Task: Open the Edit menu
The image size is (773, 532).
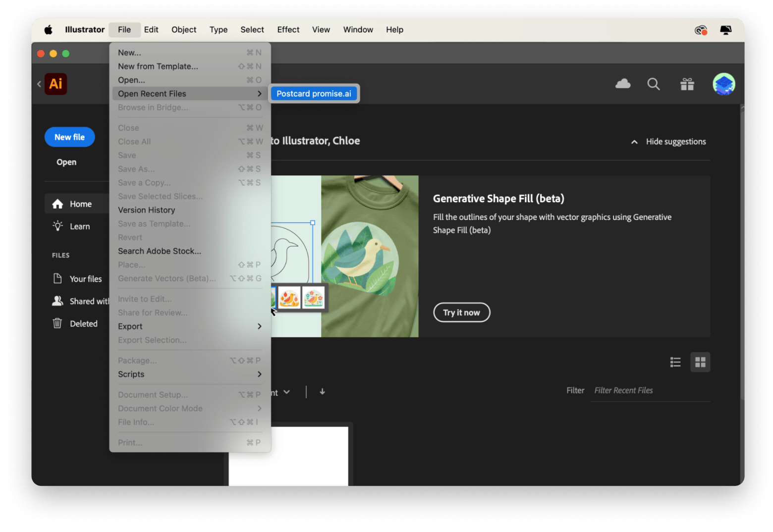Action: (151, 30)
